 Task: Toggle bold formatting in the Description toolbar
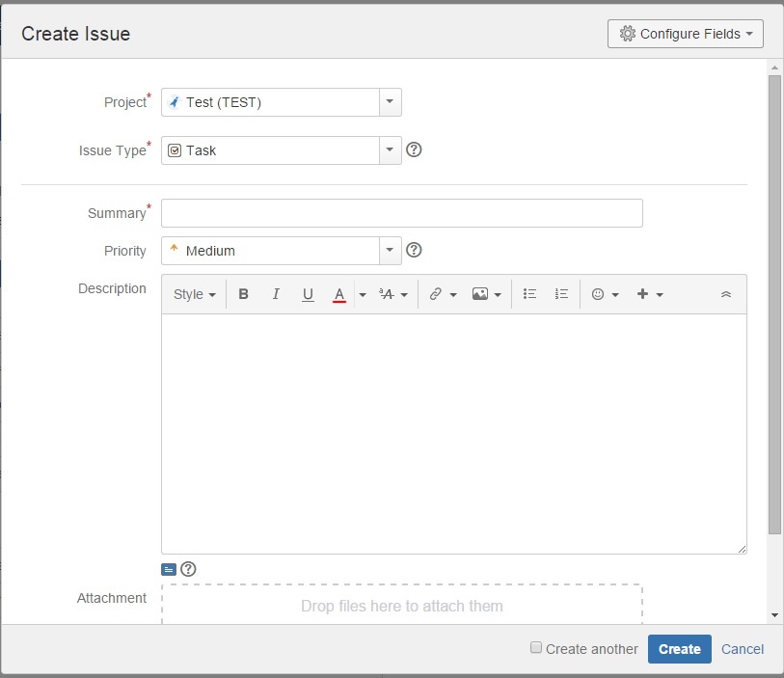click(244, 294)
